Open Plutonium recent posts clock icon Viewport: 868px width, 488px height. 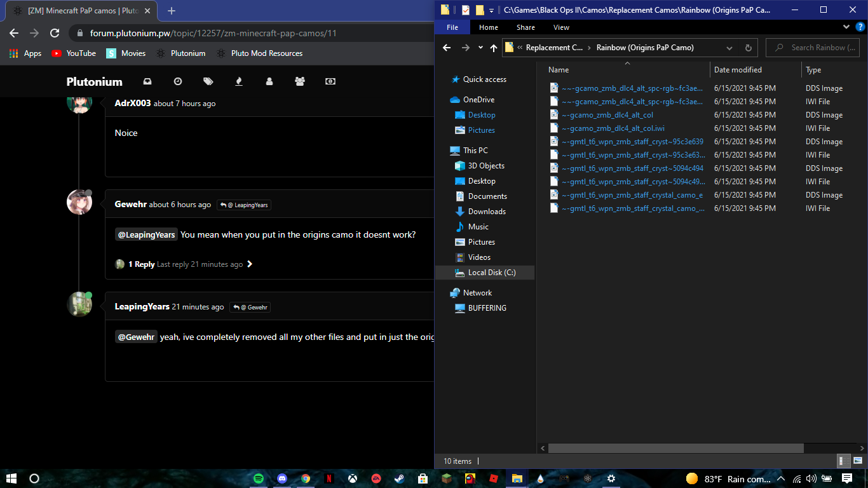(x=178, y=81)
